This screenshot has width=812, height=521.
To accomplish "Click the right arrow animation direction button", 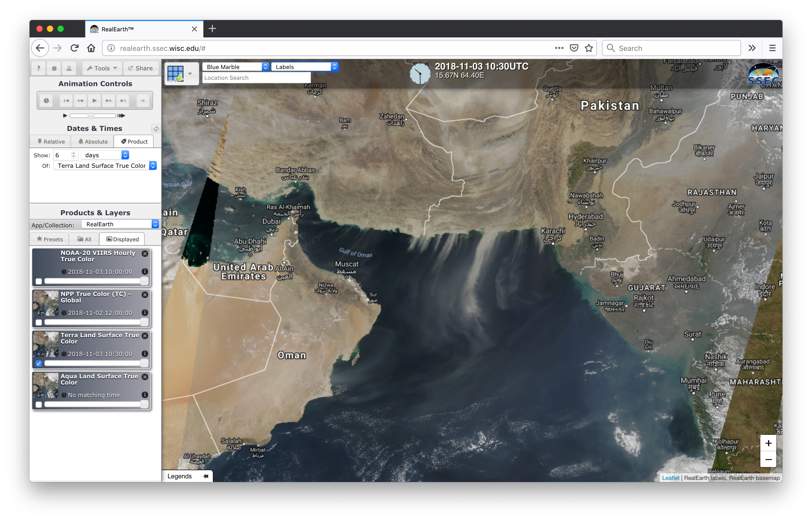I will [143, 100].
